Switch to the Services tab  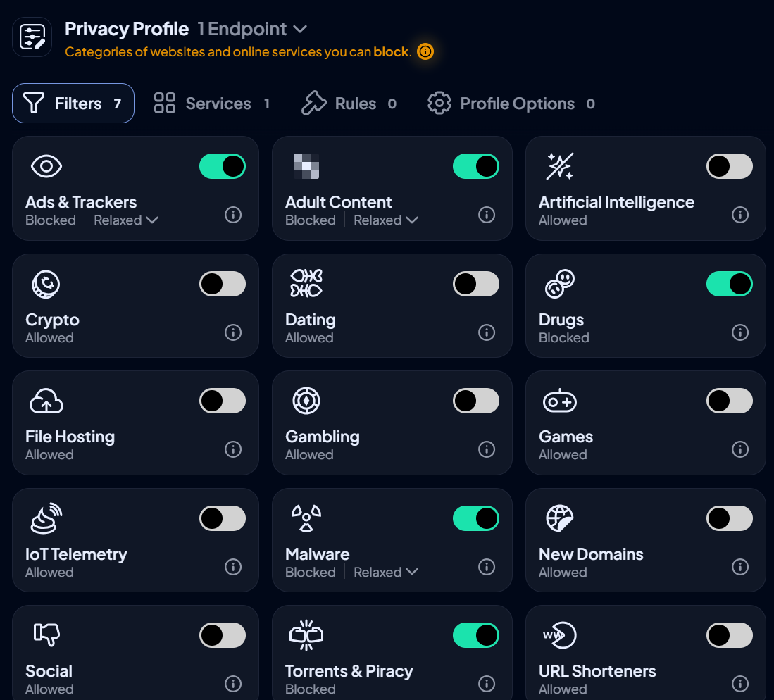218,103
